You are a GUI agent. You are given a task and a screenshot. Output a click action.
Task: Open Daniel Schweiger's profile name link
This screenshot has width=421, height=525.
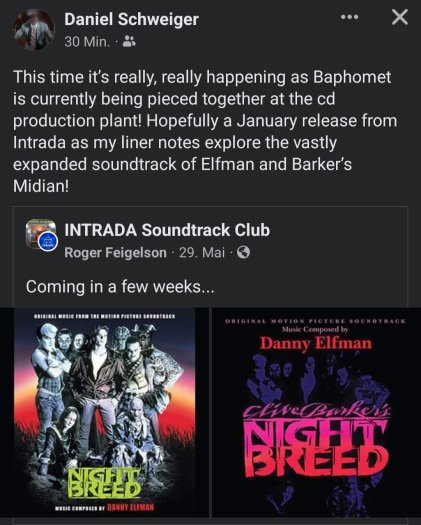(x=131, y=19)
